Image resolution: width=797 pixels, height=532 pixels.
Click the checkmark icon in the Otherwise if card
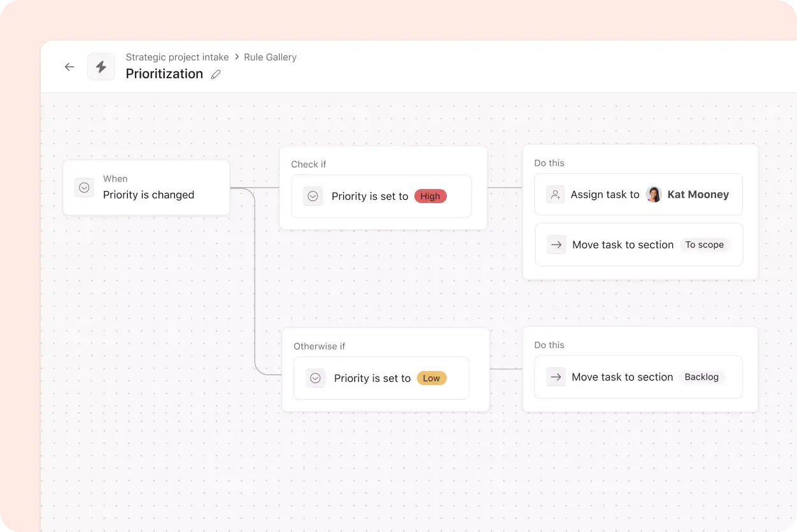click(x=315, y=378)
